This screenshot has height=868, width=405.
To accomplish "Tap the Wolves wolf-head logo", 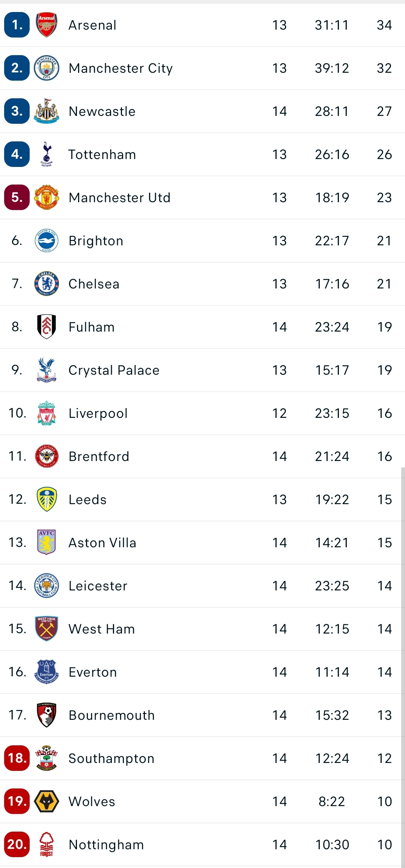I will pyautogui.click(x=47, y=801).
